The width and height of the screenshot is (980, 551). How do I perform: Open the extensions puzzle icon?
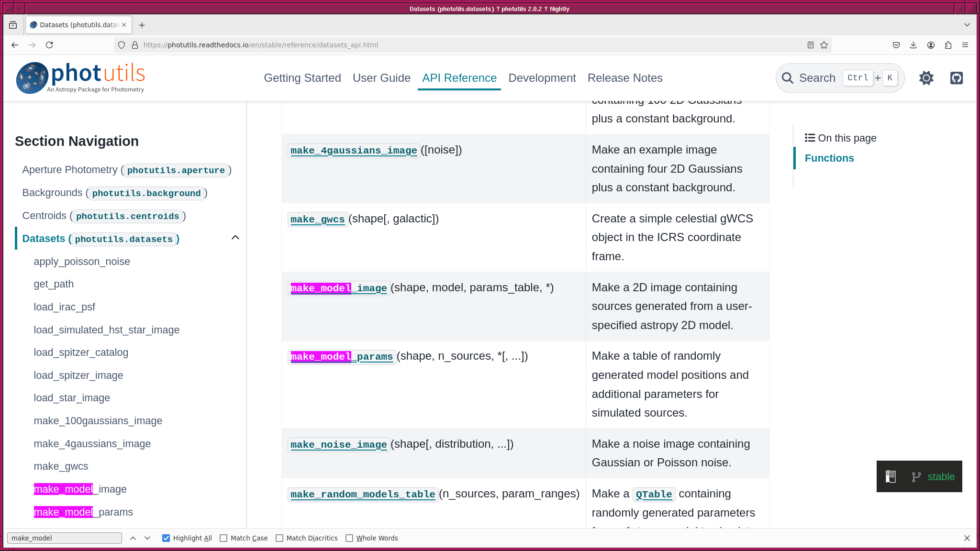[x=948, y=45]
